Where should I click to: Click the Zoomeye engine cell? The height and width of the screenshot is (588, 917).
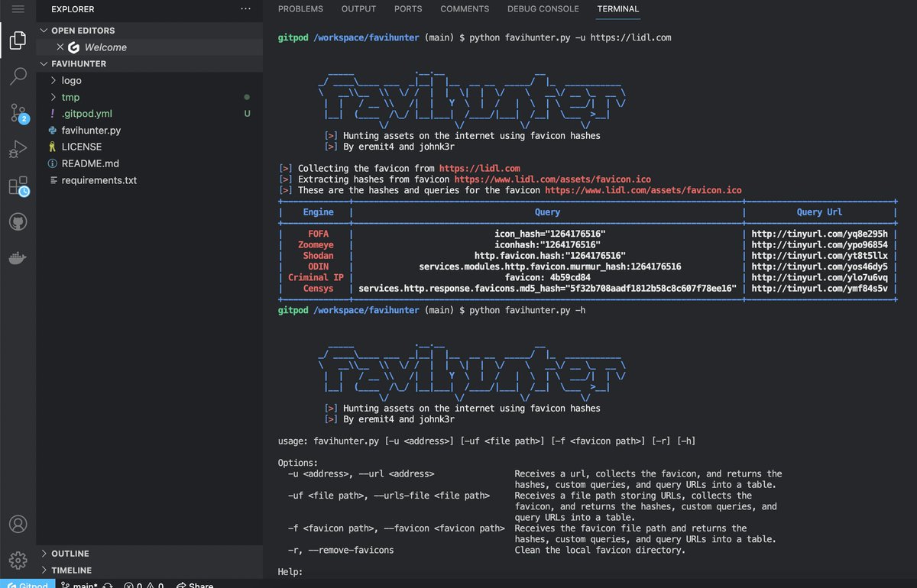316,245
